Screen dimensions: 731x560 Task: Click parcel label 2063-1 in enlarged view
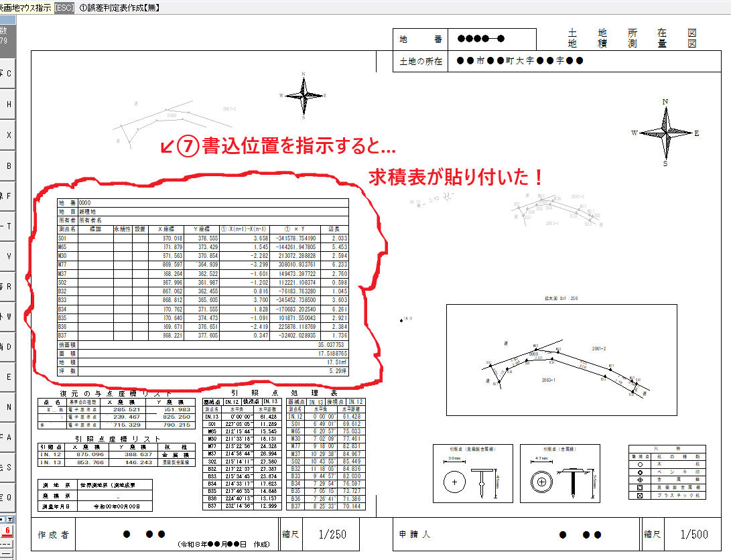(548, 380)
